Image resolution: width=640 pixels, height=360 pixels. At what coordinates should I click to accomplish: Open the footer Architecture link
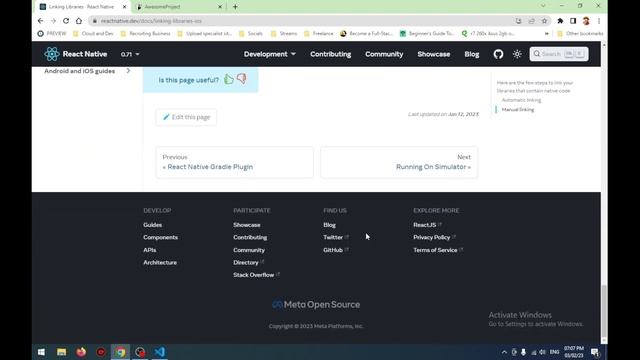coord(160,262)
